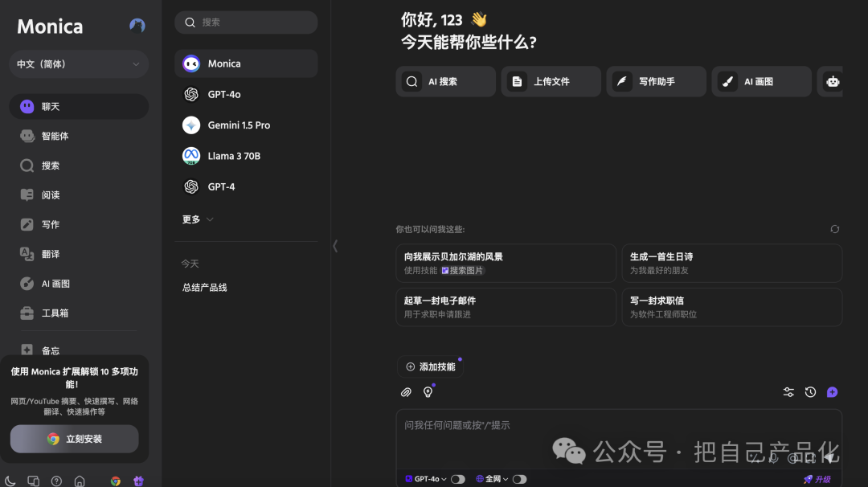Select Gemini 1.5 Pro model

(246, 125)
